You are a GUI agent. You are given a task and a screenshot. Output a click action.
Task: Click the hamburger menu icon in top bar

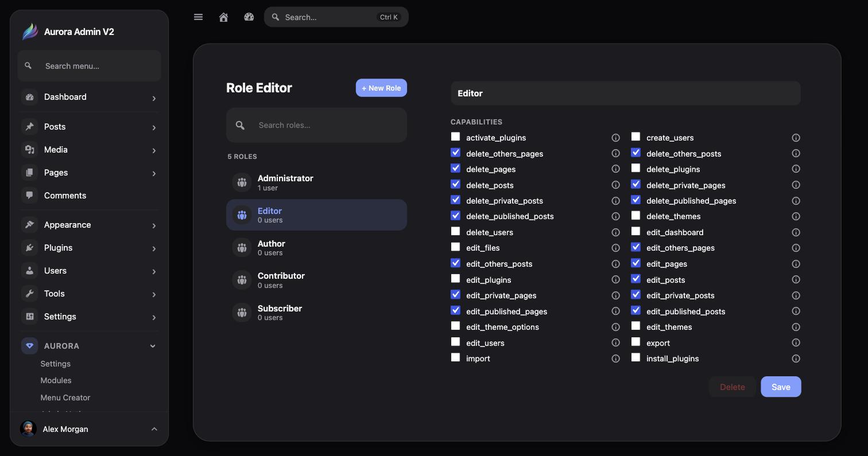pos(198,17)
